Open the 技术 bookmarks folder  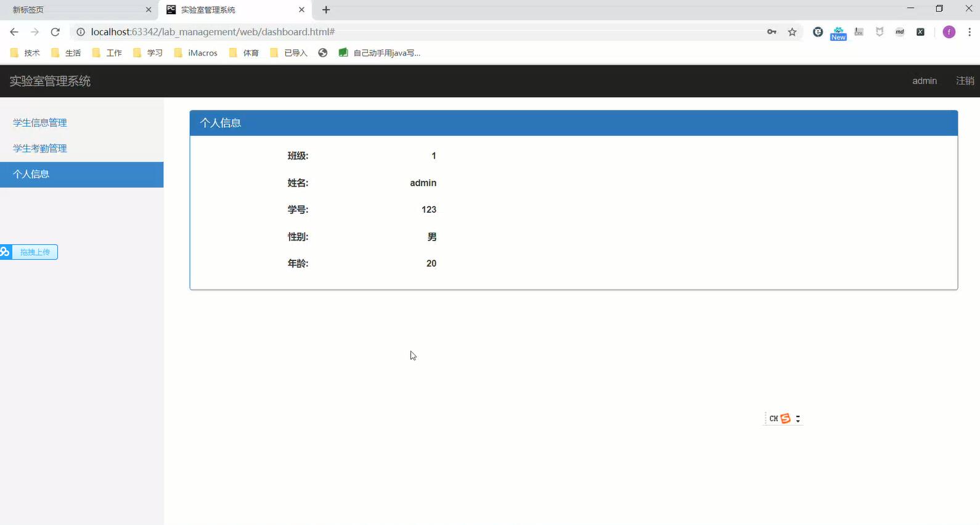(25, 53)
